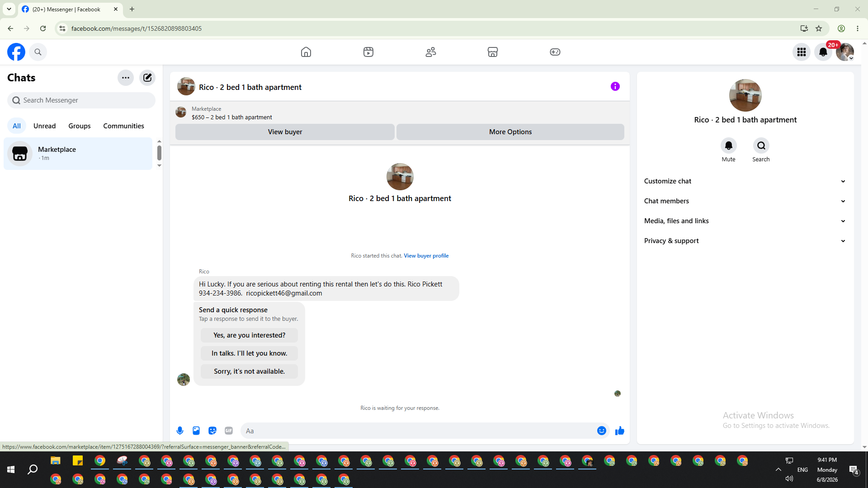Show hidden system tray icons
The image size is (868, 488).
[778, 469]
